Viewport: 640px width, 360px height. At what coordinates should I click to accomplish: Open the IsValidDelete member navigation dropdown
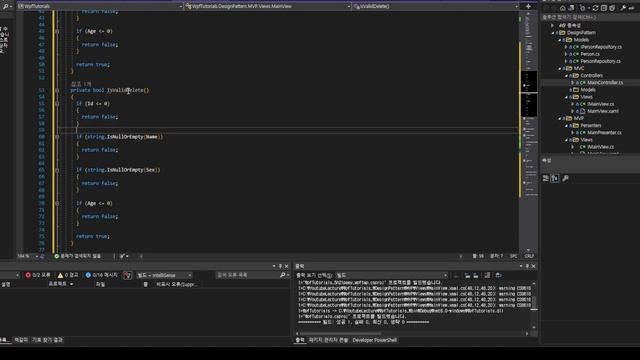pyautogui.click(x=436, y=6)
